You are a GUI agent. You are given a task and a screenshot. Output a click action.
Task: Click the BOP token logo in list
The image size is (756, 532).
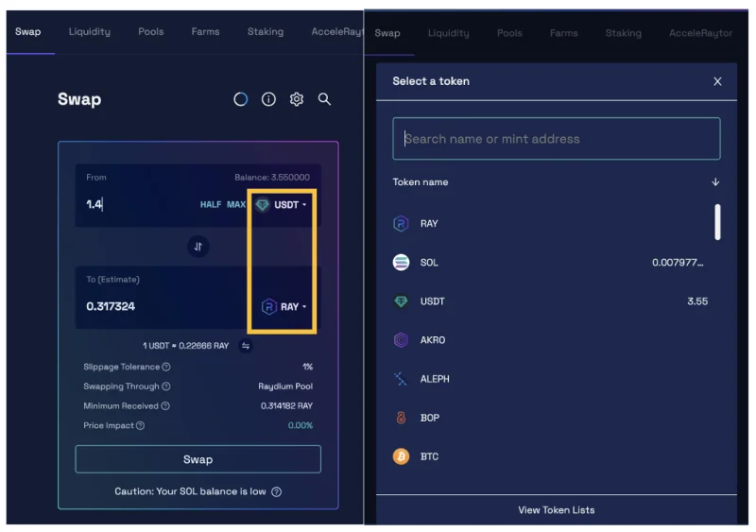click(x=401, y=418)
